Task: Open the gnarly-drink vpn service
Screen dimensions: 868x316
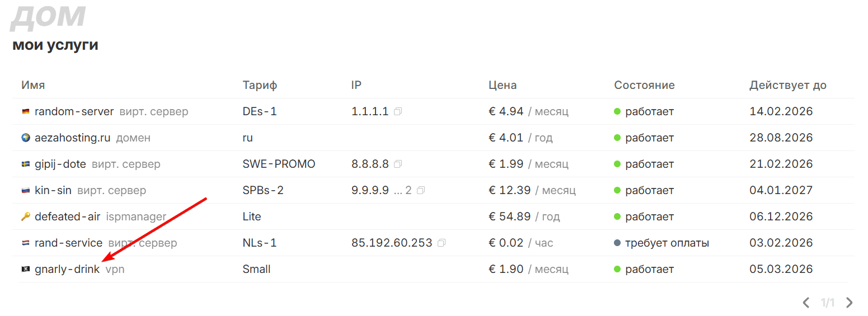Action: [67, 270]
